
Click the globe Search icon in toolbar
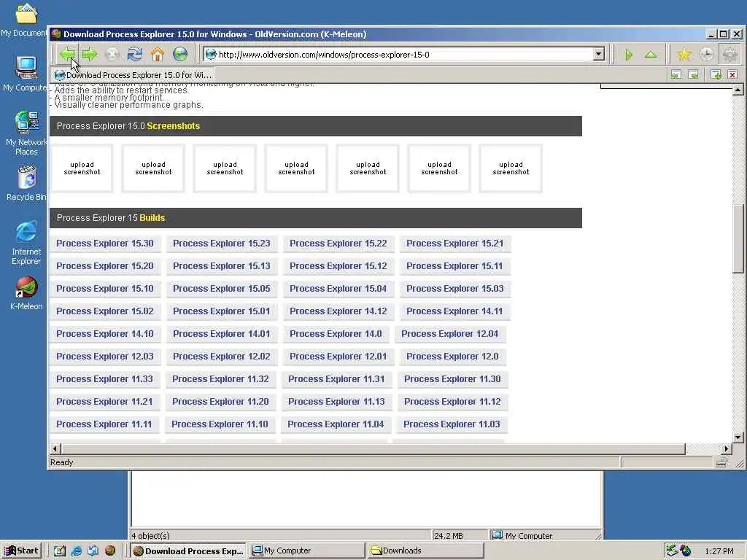180,54
